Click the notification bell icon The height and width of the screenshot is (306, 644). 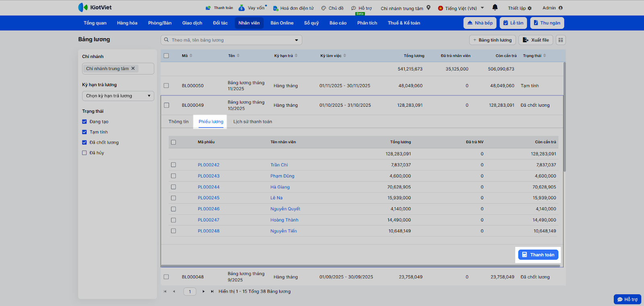[495, 7]
